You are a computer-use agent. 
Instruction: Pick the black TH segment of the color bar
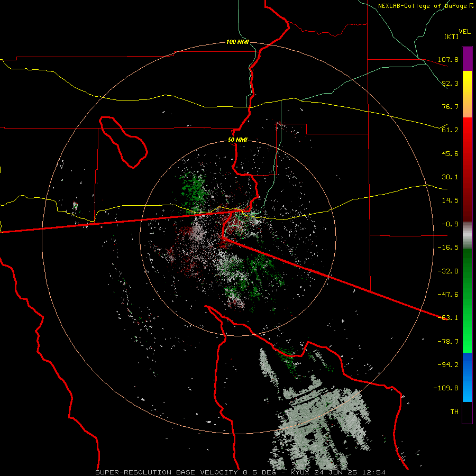pos(467,412)
